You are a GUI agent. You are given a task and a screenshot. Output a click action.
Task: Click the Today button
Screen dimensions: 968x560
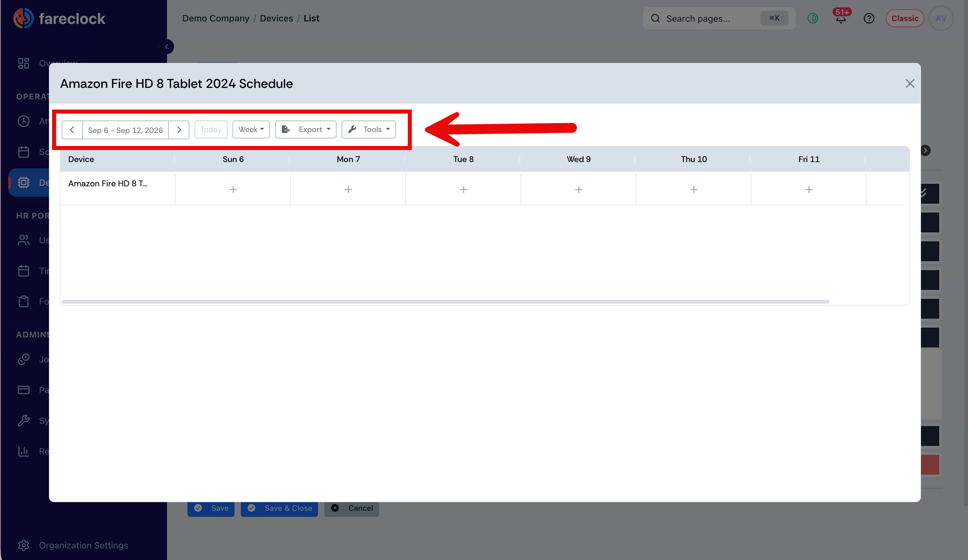(x=211, y=129)
